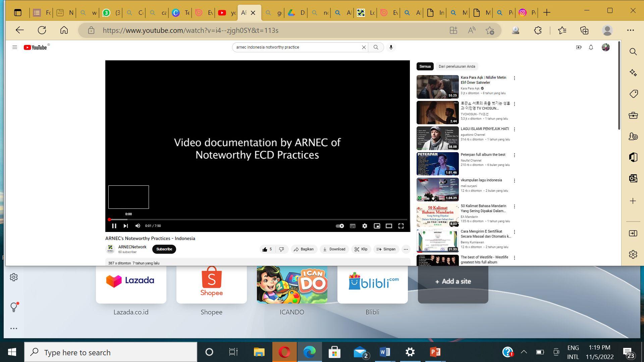Select the Semua filter chip

tap(425, 66)
